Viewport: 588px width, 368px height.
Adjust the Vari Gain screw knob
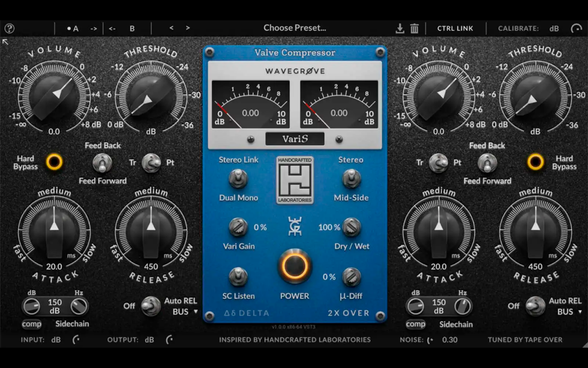238,227
